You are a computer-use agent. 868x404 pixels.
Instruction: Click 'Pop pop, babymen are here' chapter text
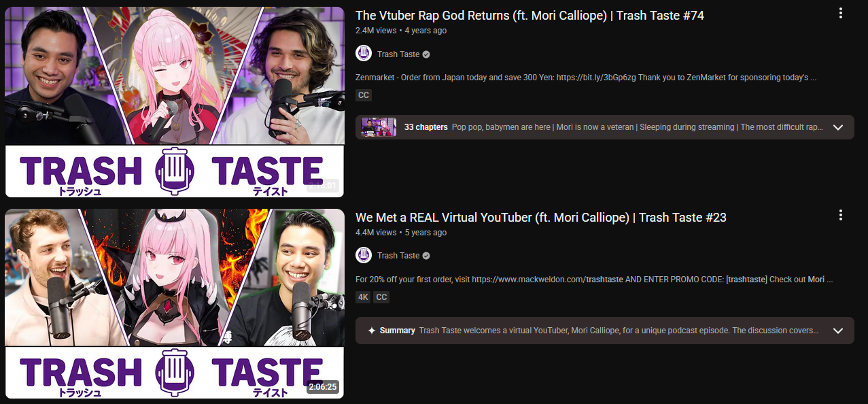(x=501, y=127)
